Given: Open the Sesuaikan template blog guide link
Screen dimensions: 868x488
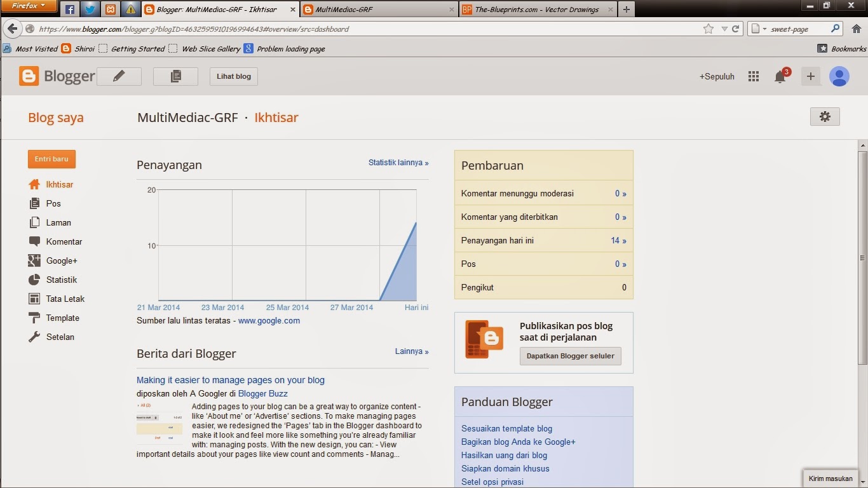Looking at the screenshot, I should (506, 429).
